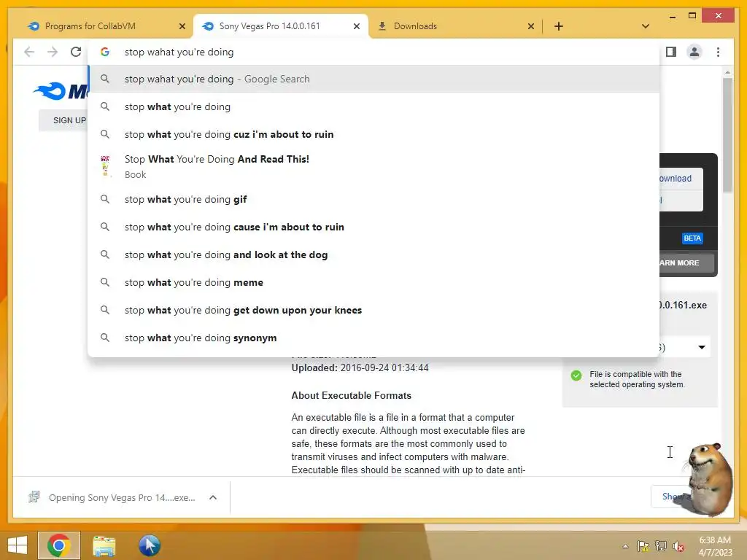The image size is (747, 560).
Task: Click the network tray icon
Action: point(661,546)
